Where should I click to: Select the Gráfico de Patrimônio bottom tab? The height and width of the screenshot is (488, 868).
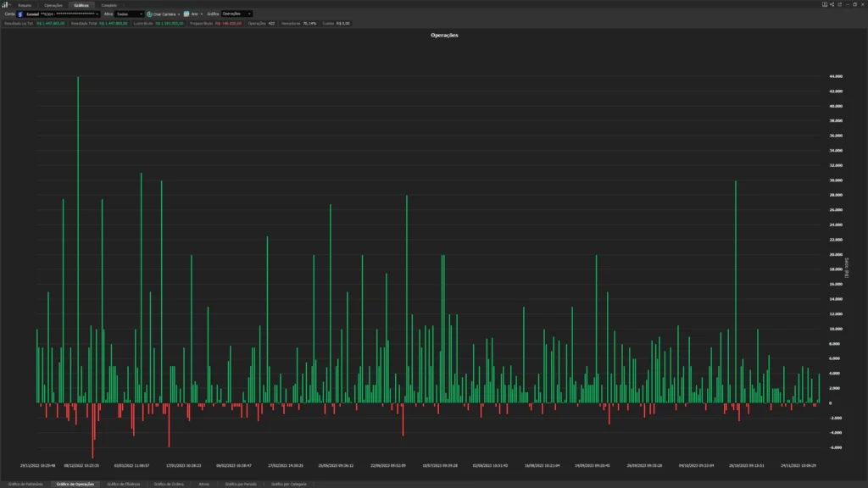(x=24, y=484)
